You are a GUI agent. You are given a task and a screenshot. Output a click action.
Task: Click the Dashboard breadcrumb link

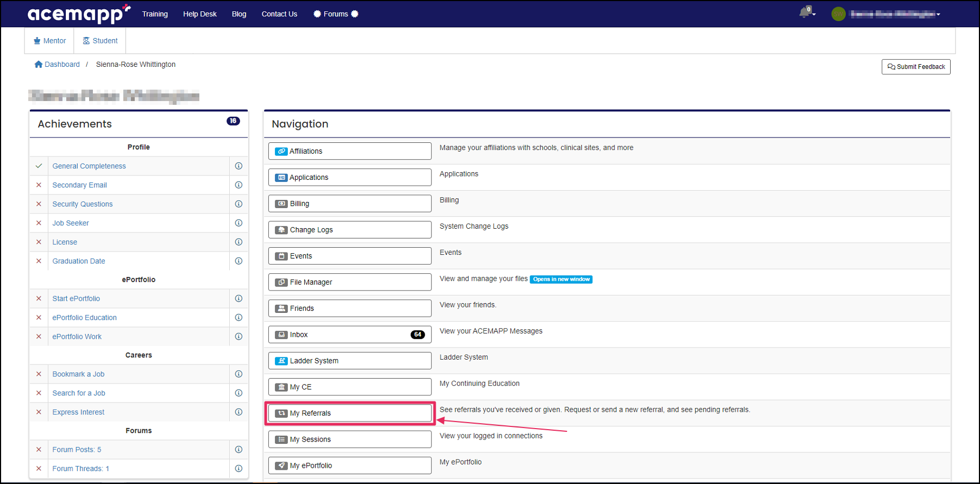tap(62, 64)
